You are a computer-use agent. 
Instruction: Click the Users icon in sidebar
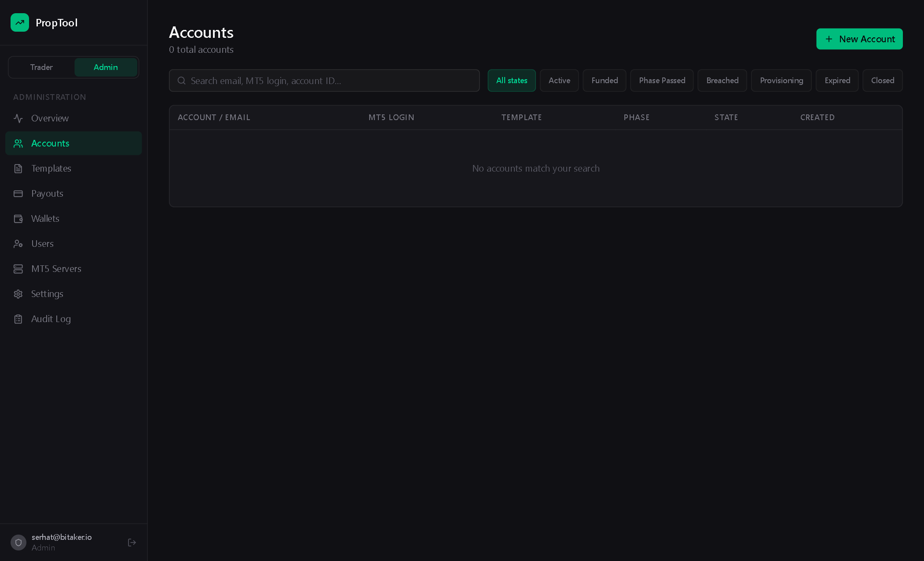pos(18,244)
